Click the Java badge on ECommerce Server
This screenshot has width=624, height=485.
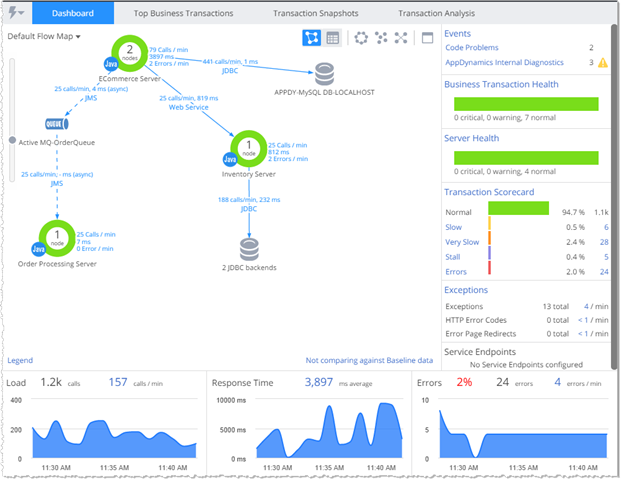click(x=111, y=64)
